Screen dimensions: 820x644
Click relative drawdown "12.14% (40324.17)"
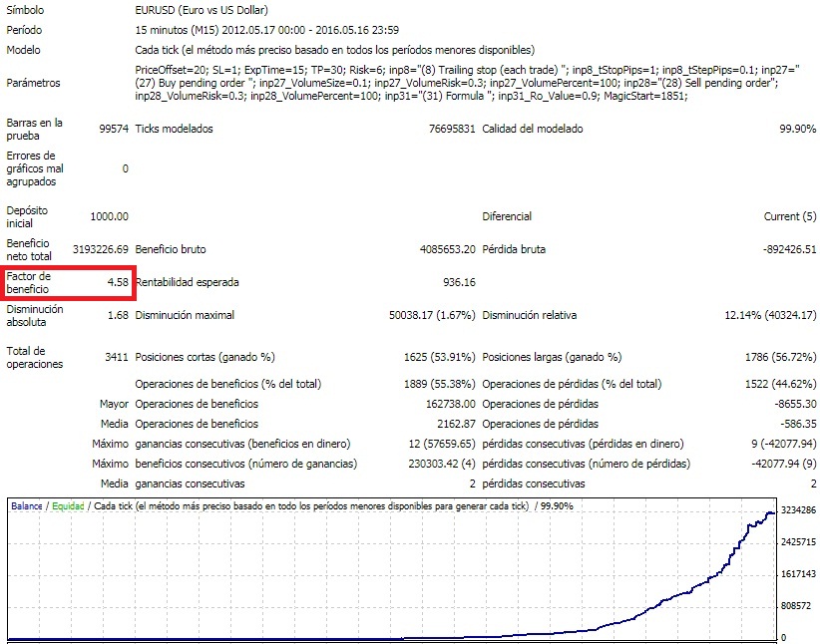(x=770, y=315)
